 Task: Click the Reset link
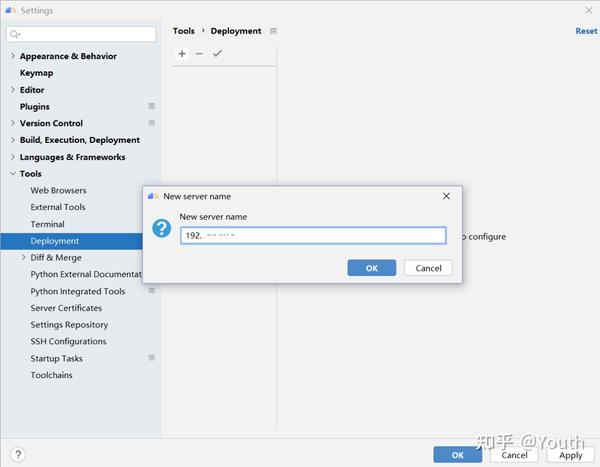pos(586,31)
